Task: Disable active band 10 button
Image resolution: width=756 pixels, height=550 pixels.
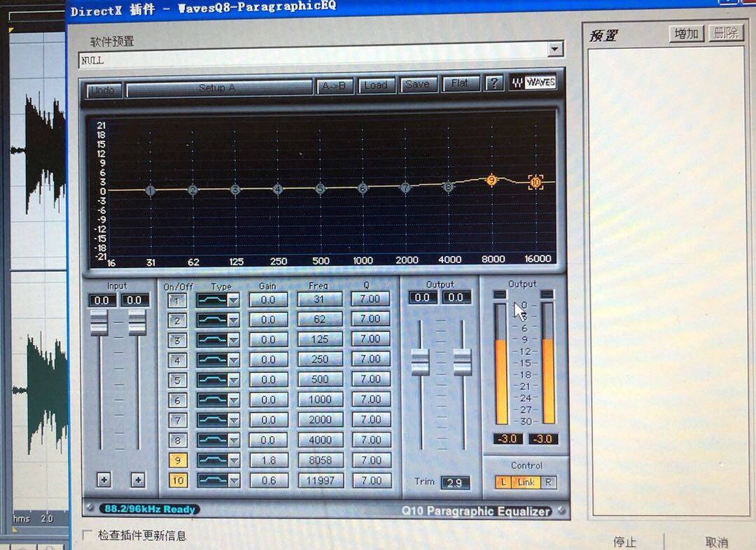Action: 177,481
